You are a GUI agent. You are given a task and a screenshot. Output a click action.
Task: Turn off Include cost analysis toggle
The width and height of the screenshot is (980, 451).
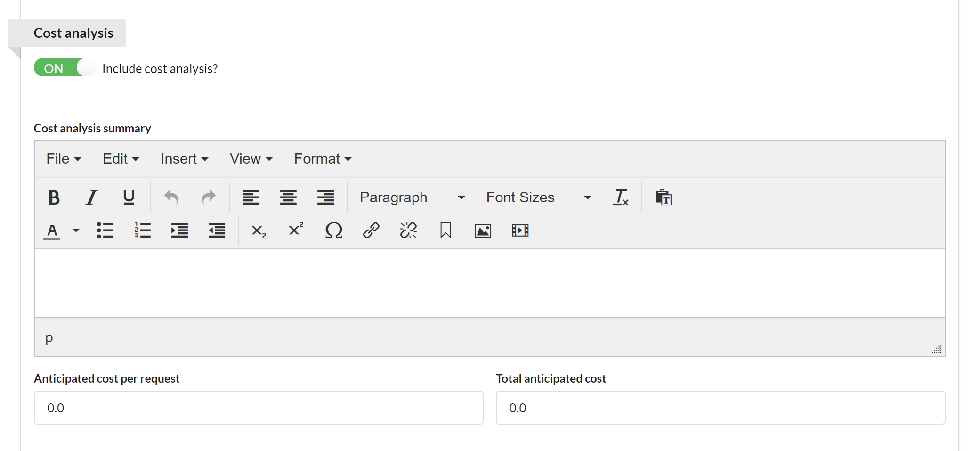64,68
